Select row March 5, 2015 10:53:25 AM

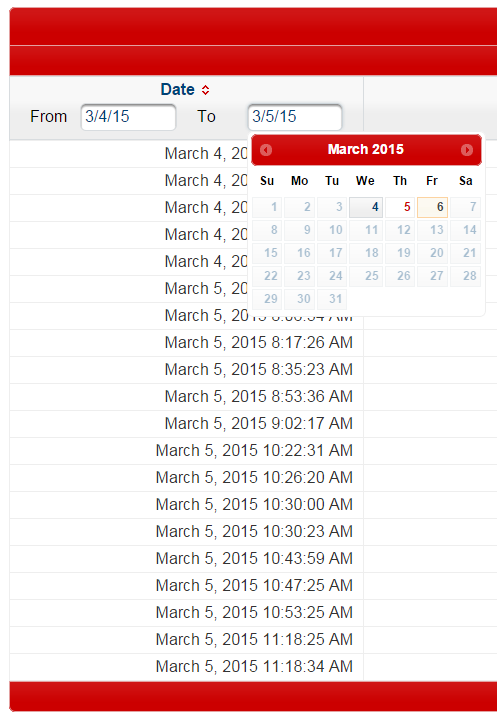click(254, 613)
